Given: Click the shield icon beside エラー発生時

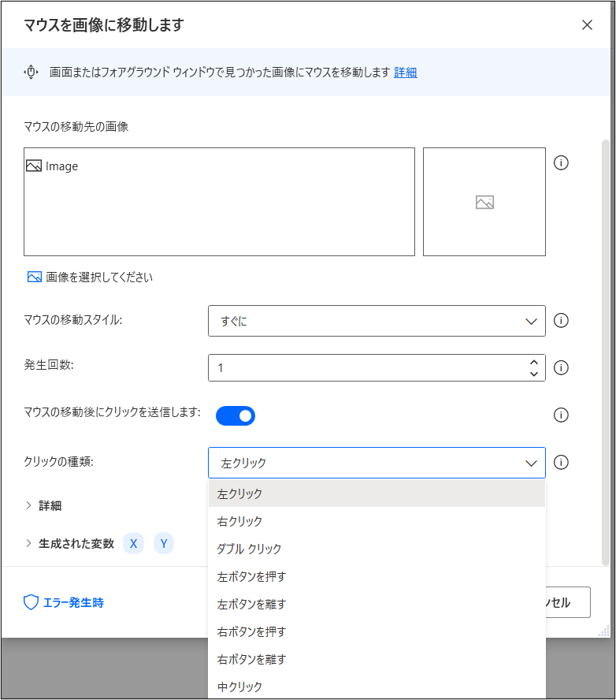Looking at the screenshot, I should coord(31,602).
